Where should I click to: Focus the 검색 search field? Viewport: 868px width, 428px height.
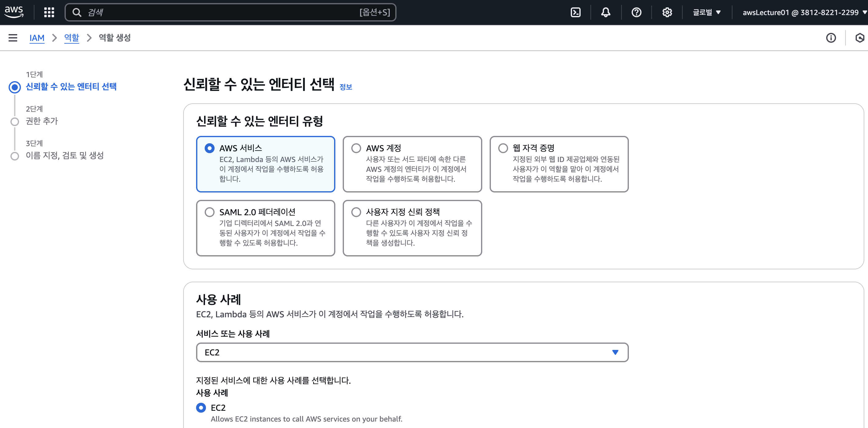click(x=231, y=13)
